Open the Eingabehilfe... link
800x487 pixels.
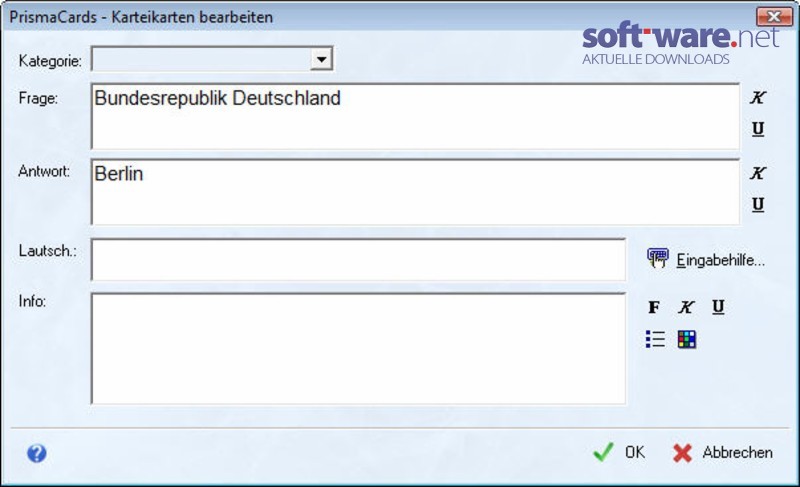point(720,260)
